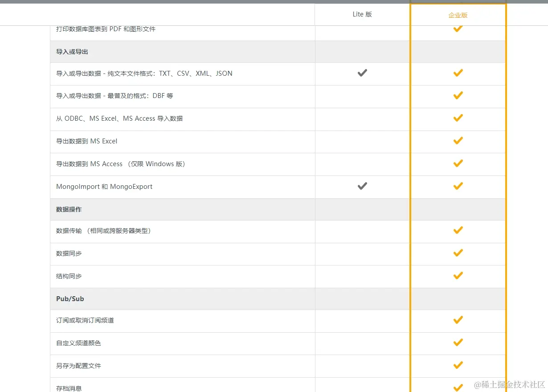Click 导出数据到 MS Access (仅限 Windows 版) text
The width and height of the screenshot is (548, 392).
tap(121, 164)
